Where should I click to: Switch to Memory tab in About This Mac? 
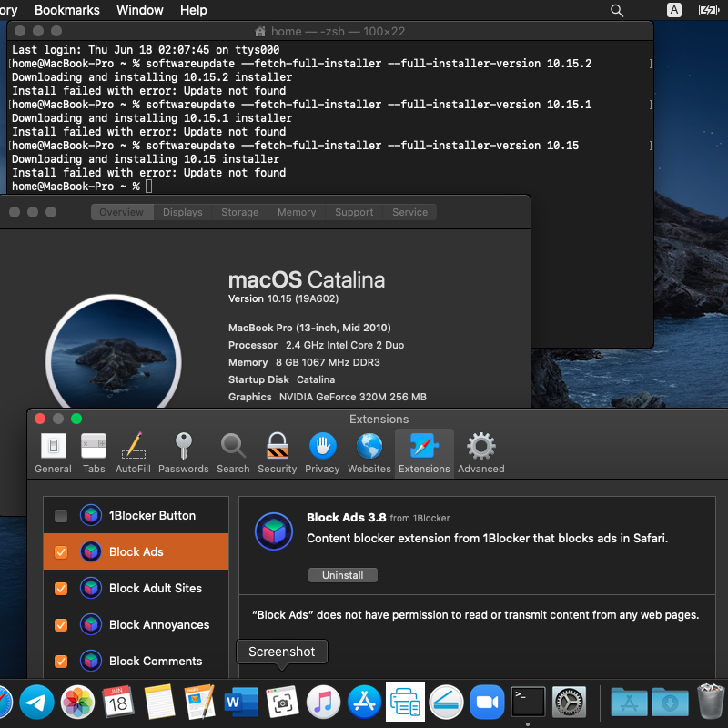tap(297, 212)
